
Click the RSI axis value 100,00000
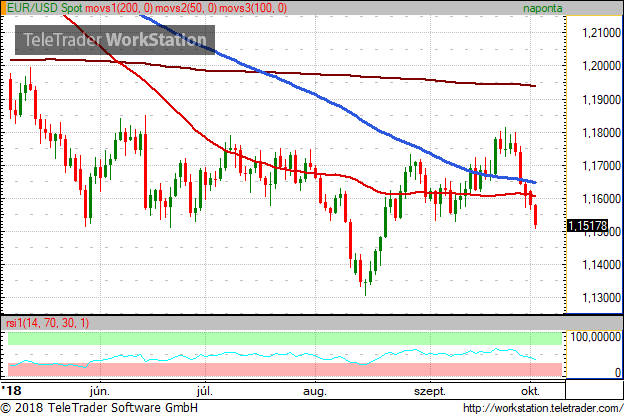point(595,337)
